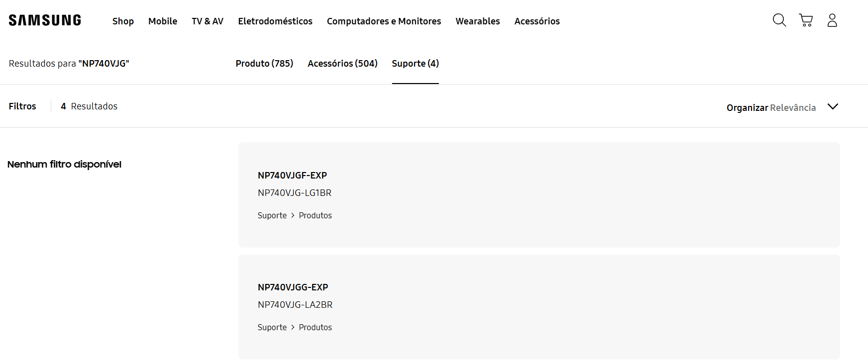The height and width of the screenshot is (360, 868).
Task: Open the Wearables menu
Action: [478, 21]
